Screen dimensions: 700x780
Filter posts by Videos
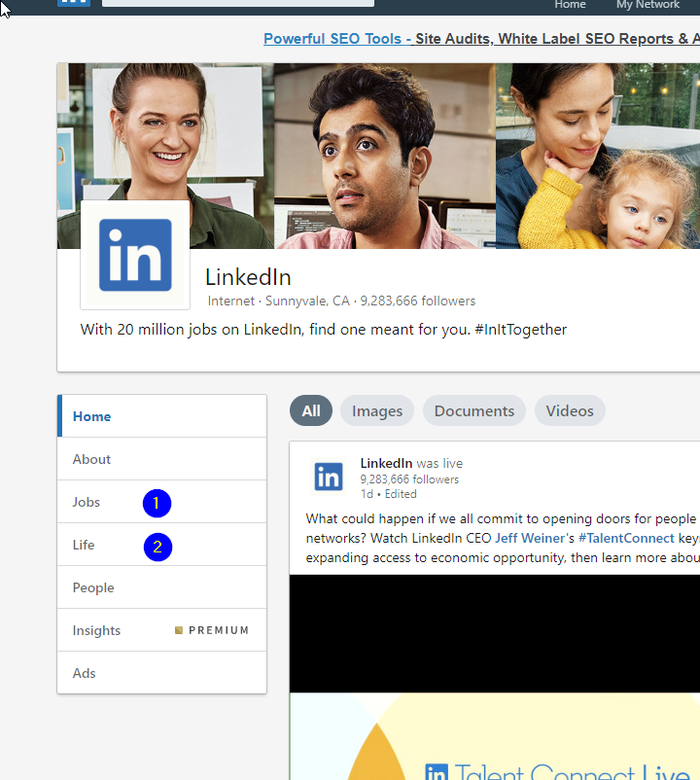pyautogui.click(x=570, y=410)
